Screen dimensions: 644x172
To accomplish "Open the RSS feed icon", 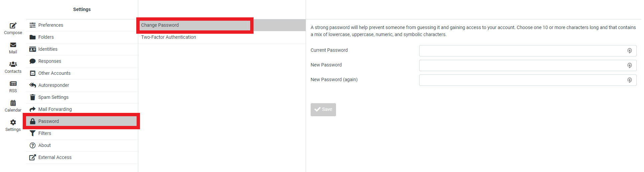I will (x=13, y=83).
